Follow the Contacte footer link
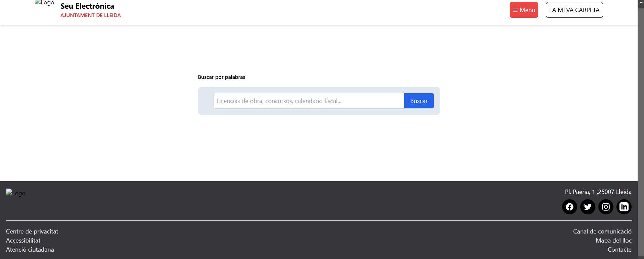Screen dimensions: 644x259 tap(619, 250)
